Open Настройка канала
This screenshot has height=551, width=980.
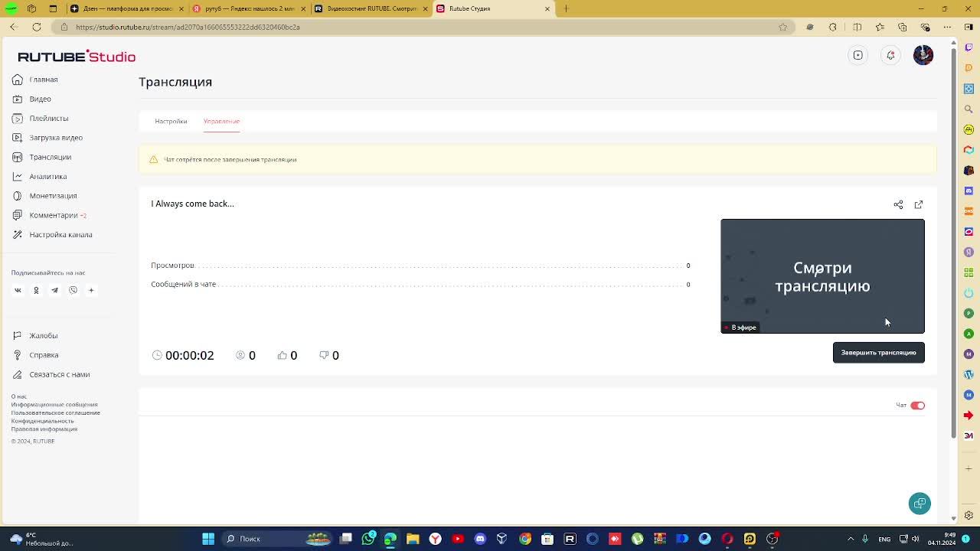point(52,235)
